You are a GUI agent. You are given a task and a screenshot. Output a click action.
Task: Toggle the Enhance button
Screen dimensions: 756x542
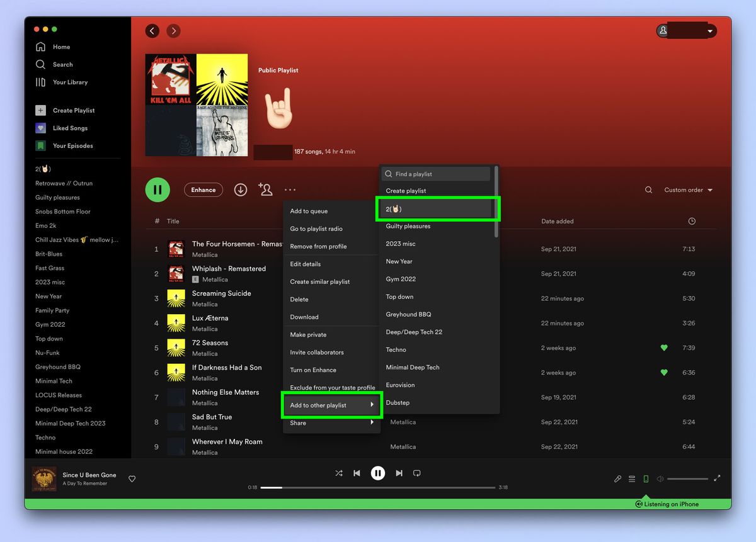(x=203, y=189)
